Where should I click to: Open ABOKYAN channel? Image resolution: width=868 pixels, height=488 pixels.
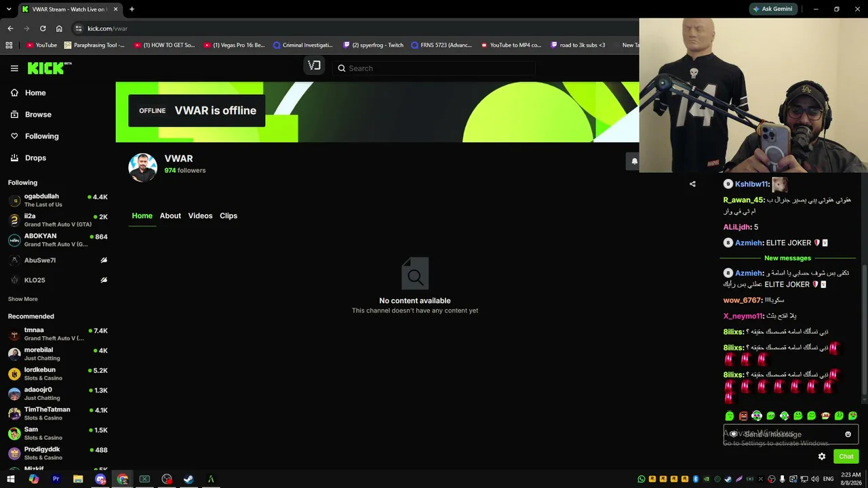pyautogui.click(x=58, y=240)
